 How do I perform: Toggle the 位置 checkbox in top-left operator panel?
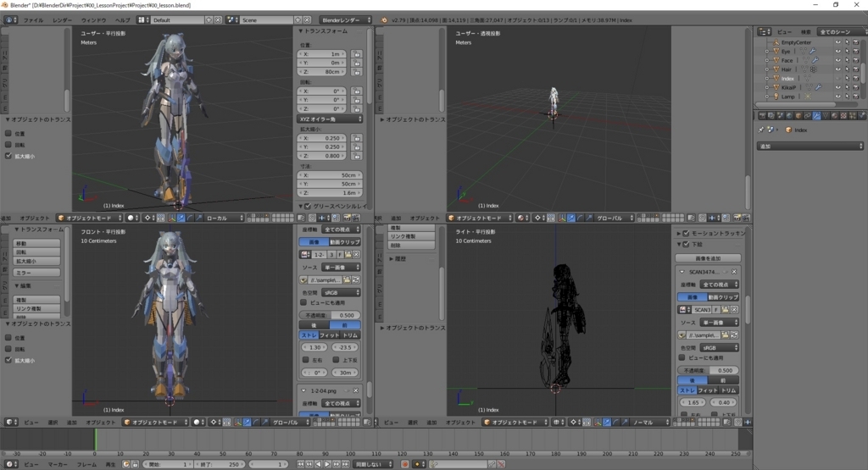(x=8, y=133)
